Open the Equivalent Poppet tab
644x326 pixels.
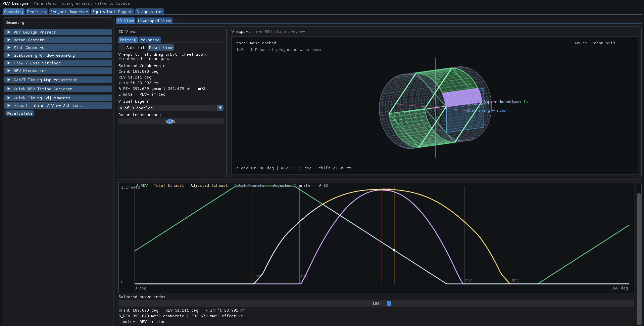(x=112, y=12)
